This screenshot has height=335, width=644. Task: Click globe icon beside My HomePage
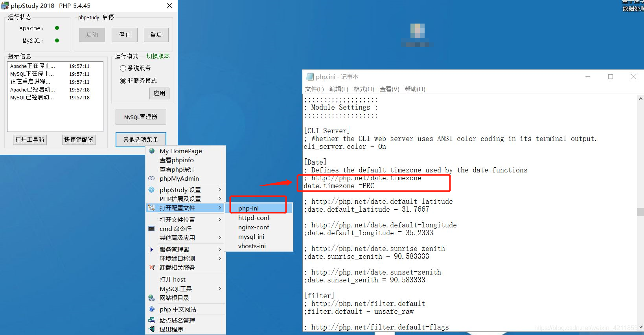pyautogui.click(x=152, y=151)
